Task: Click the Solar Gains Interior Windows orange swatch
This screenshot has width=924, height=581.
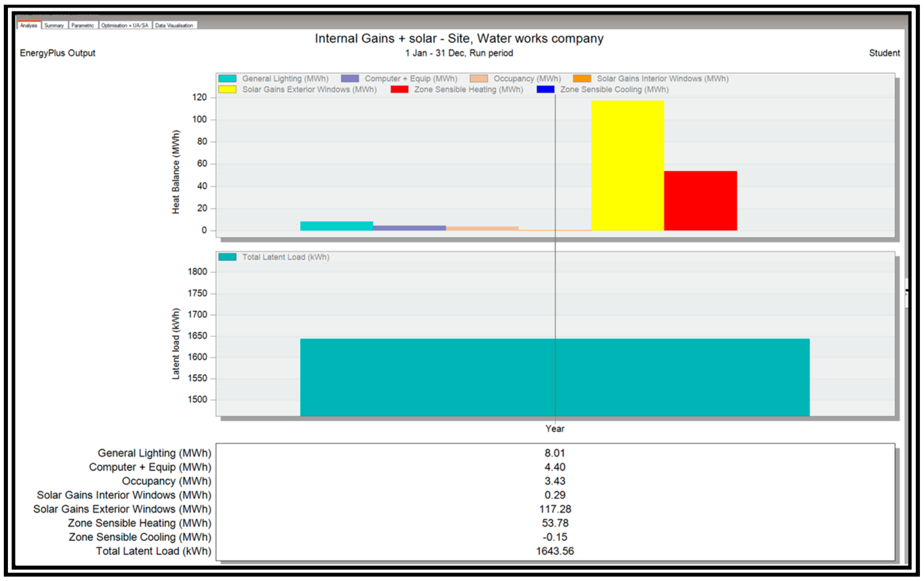Action: click(x=582, y=79)
